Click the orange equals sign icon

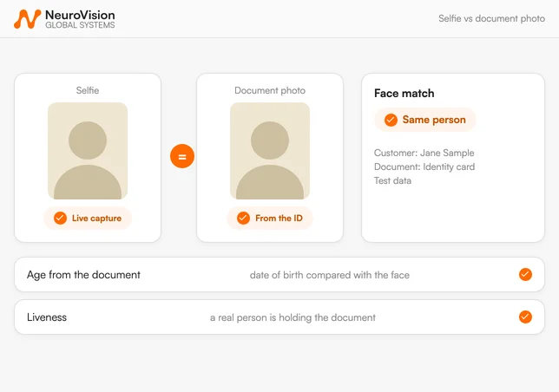[182, 156]
